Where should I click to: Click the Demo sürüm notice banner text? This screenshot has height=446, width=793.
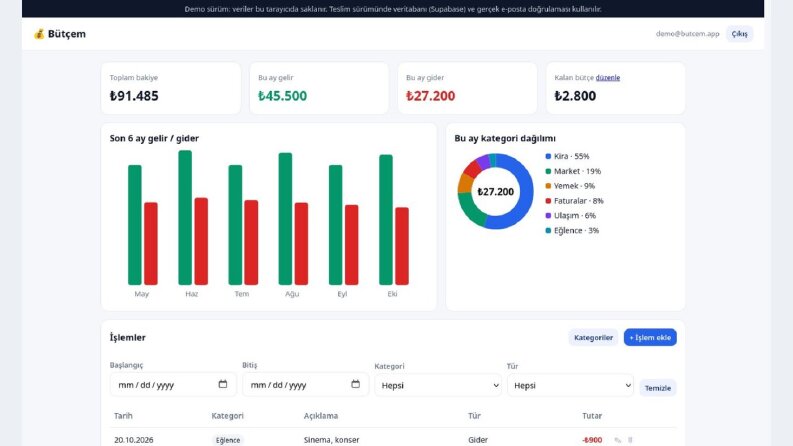pyautogui.click(x=393, y=9)
